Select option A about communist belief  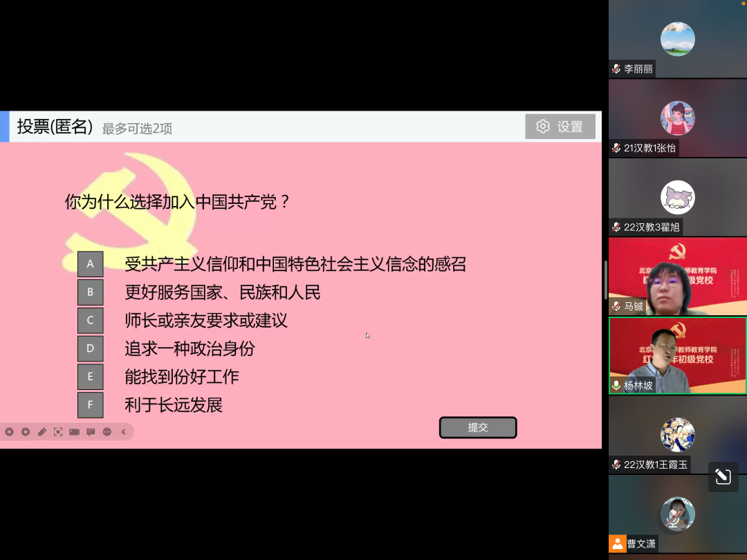coord(91,264)
